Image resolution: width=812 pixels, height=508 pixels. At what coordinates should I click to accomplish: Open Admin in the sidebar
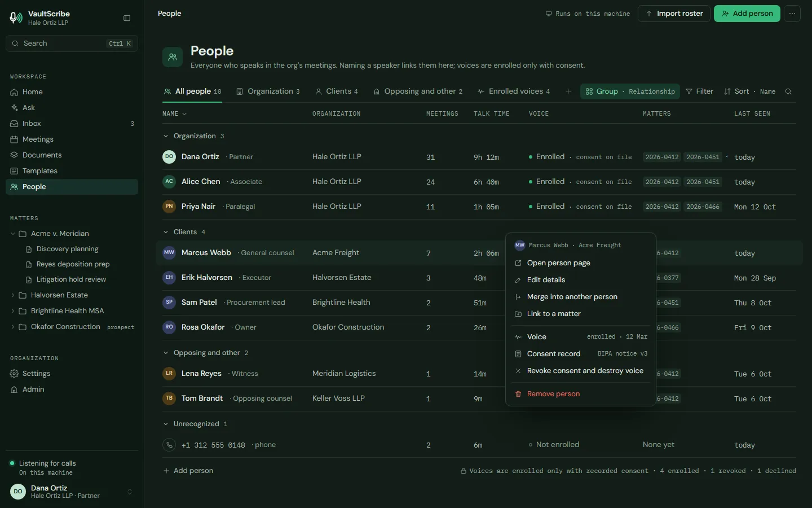tap(72, 389)
